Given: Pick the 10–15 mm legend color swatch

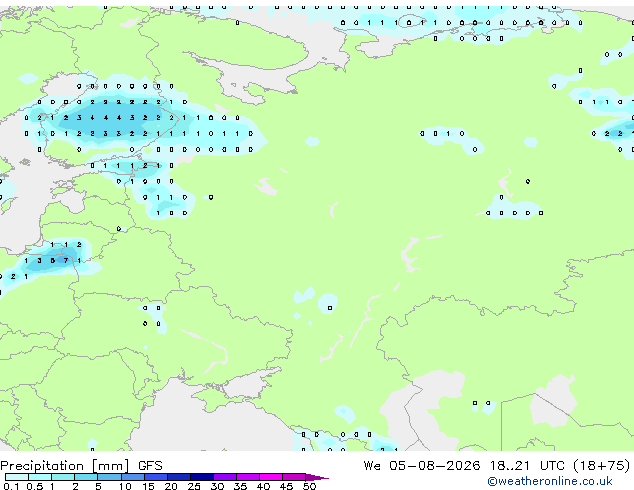Looking at the screenshot, I should coord(132,477).
